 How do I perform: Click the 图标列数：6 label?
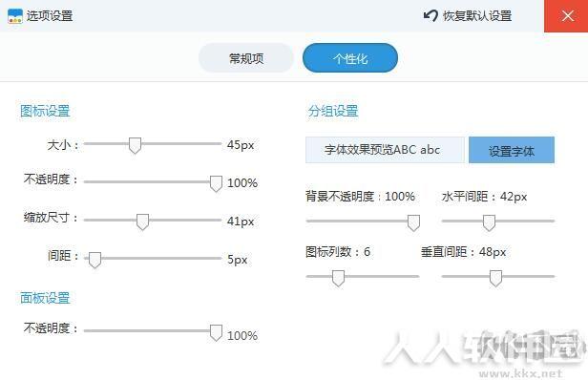[x=338, y=252]
